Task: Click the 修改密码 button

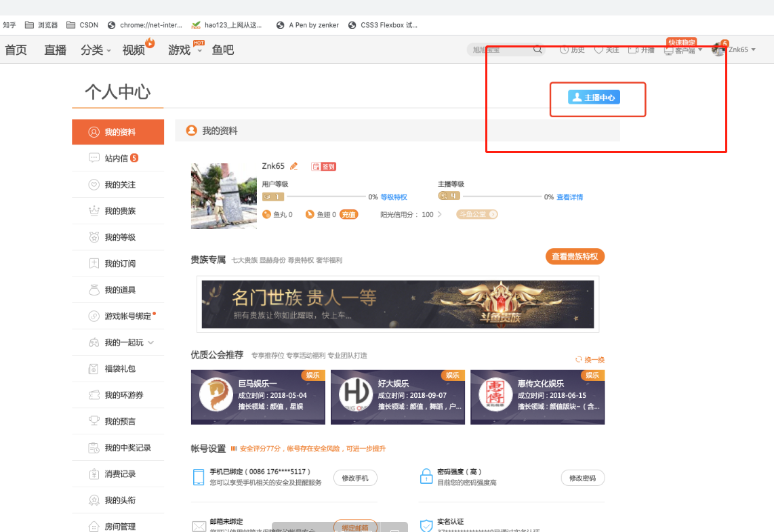Action: click(x=582, y=478)
